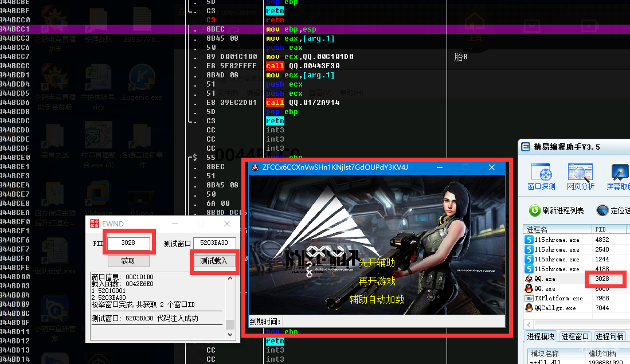Viewport: 630px width, 364px height.
Task: Click process list horizontal scroll left arrow
Action: [x=529, y=324]
